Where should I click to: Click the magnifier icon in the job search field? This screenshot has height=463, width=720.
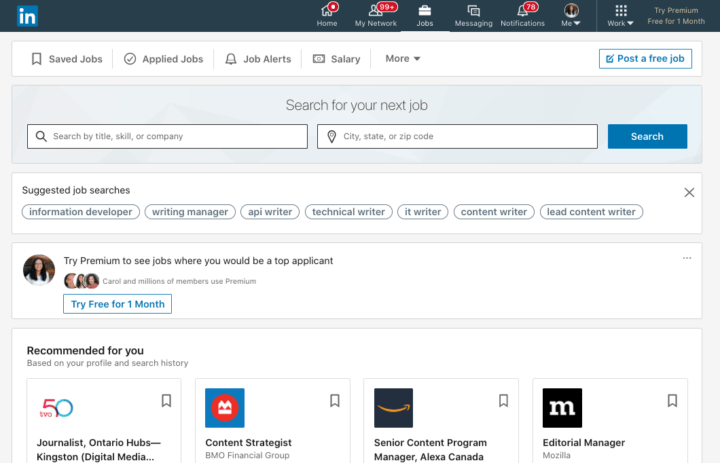click(x=41, y=136)
